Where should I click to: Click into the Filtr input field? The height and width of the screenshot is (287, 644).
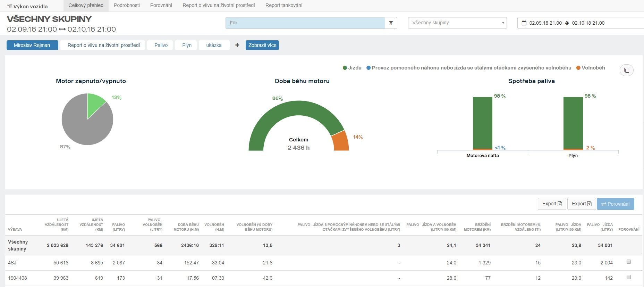[305, 23]
